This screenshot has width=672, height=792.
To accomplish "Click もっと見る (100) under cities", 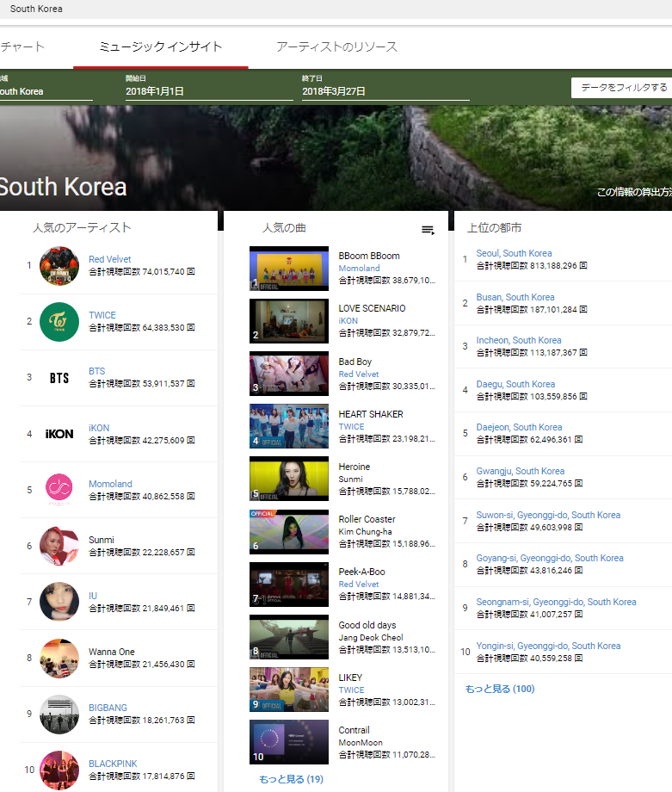I will coord(500,689).
